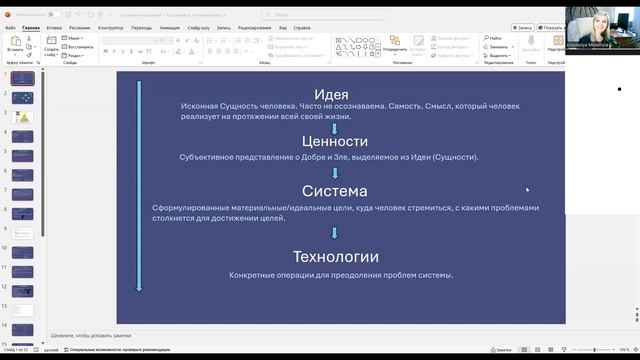This screenshot has height=360, width=640.
Task: Click the accessibility check status bar message
Action: click(x=117, y=350)
